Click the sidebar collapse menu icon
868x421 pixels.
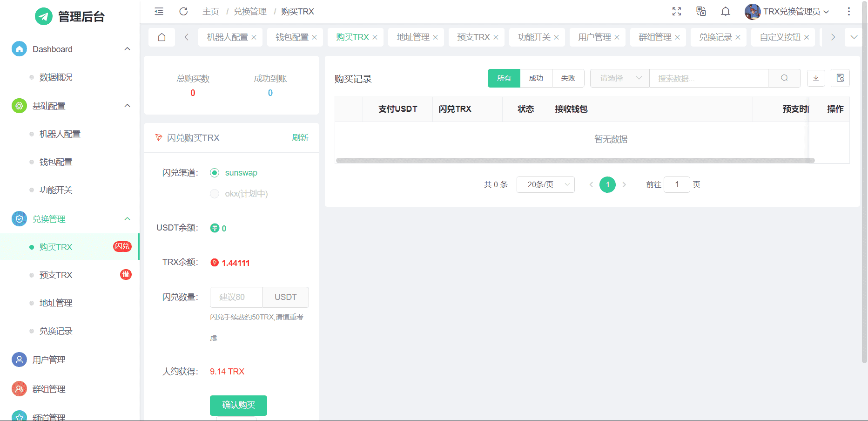(159, 12)
